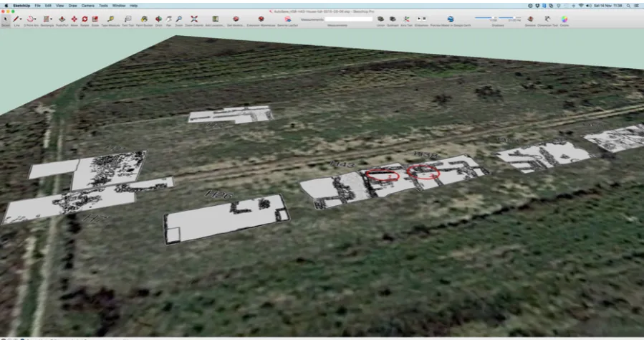Start the Slideshow play button
Image resolution: width=644 pixels, height=340 pixels.
click(x=418, y=19)
